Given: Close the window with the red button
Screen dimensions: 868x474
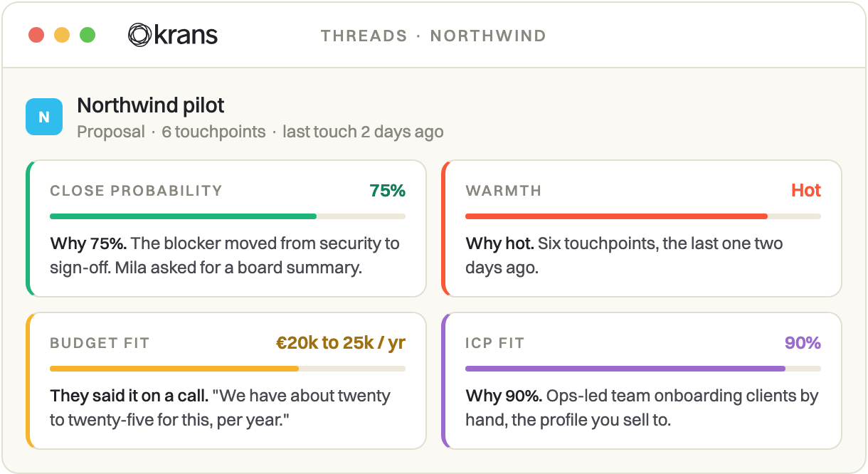Looking at the screenshot, I should pos(36,35).
